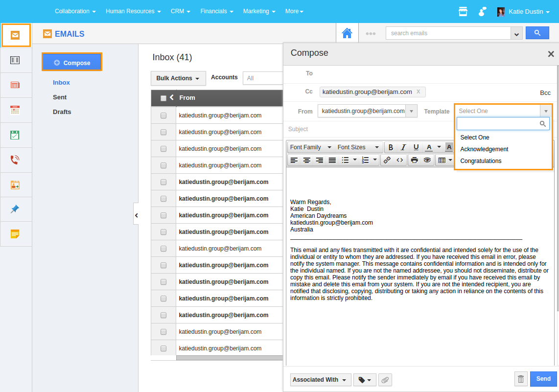The image size is (559, 392).
Task: Apply bold formatting in the editor
Action: point(391,147)
